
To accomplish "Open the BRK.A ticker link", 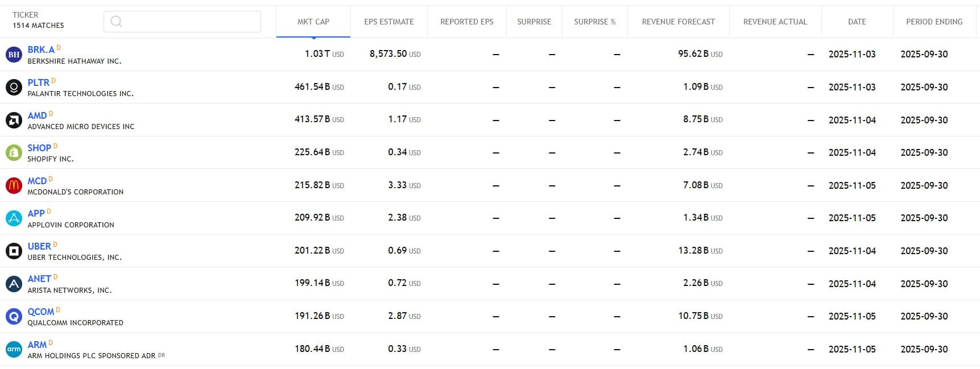I will coord(41,49).
